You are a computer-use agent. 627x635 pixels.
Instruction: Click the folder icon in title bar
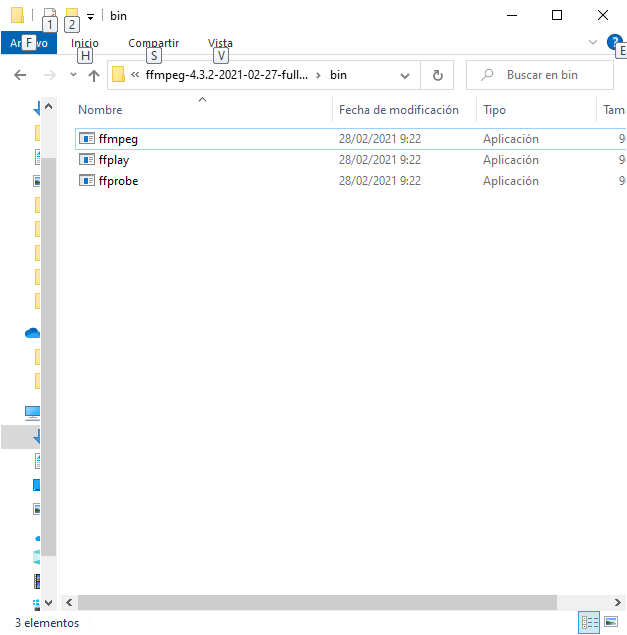[17, 15]
